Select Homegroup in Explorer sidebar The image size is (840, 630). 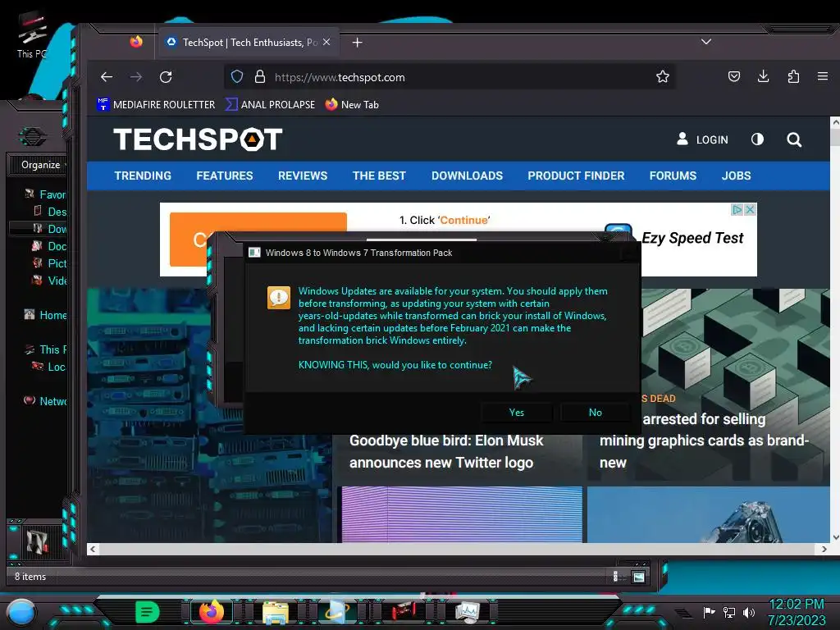click(46, 315)
